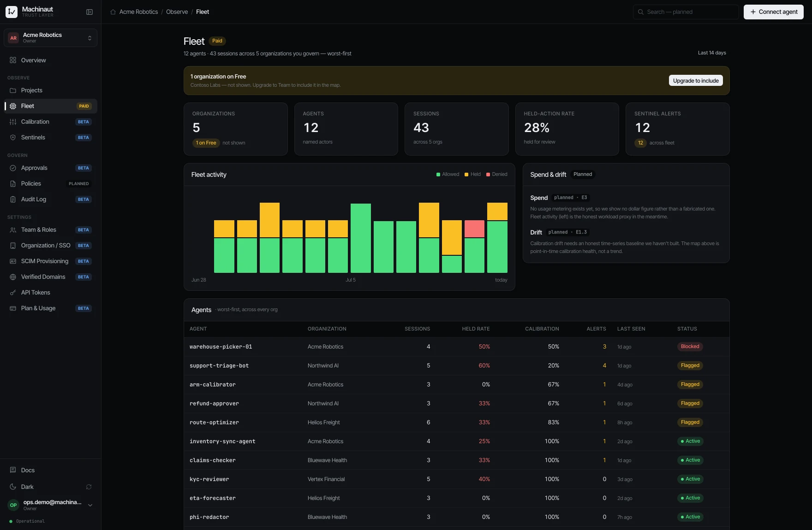This screenshot has width=812, height=530.
Task: Open the Docs link
Action: coord(50,470)
